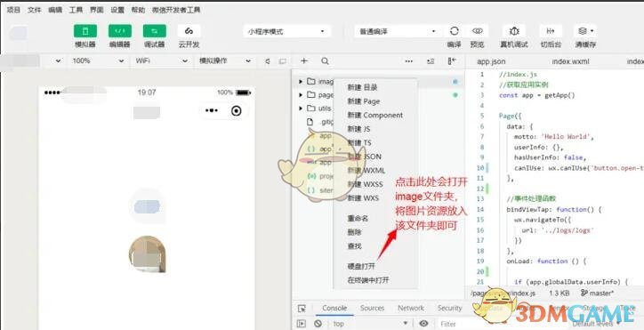
Task: Open the WiFi network dropdown
Action: point(161,60)
